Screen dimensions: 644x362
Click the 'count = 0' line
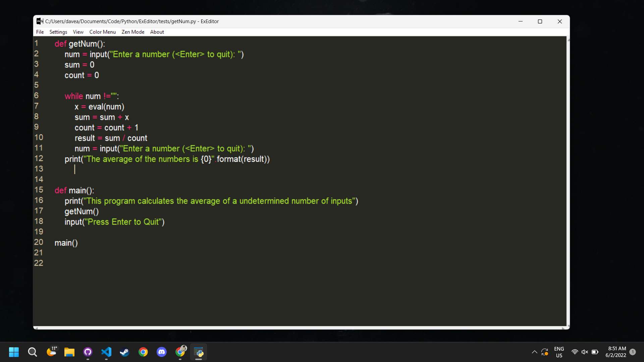[82, 75]
